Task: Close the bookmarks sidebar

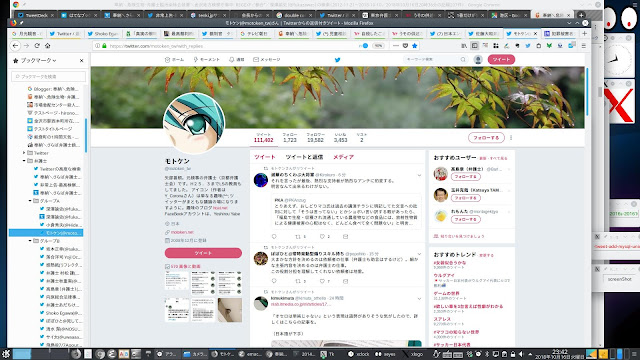Action: 81,60
